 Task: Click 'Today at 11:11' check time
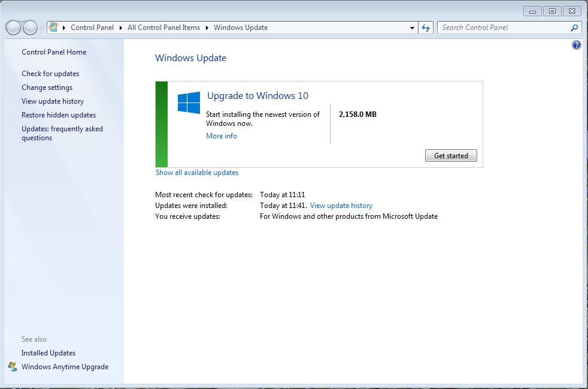pos(283,195)
